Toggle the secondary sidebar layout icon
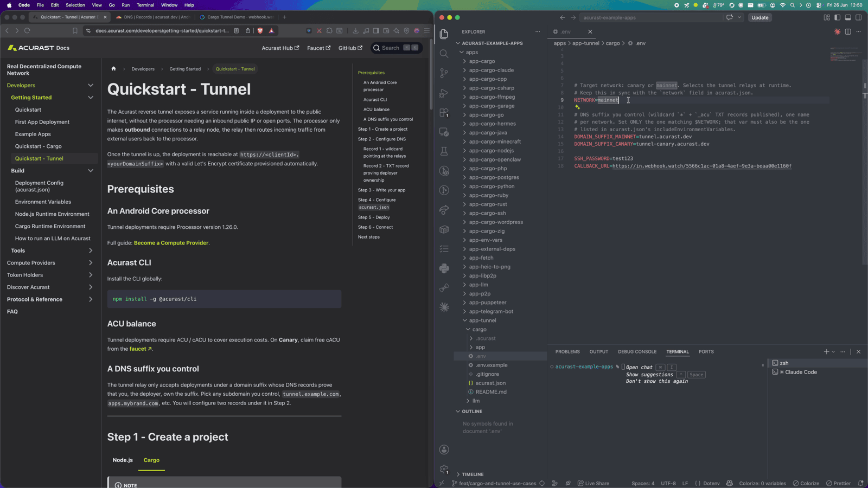Viewport: 868px width, 488px height. (x=858, y=17)
